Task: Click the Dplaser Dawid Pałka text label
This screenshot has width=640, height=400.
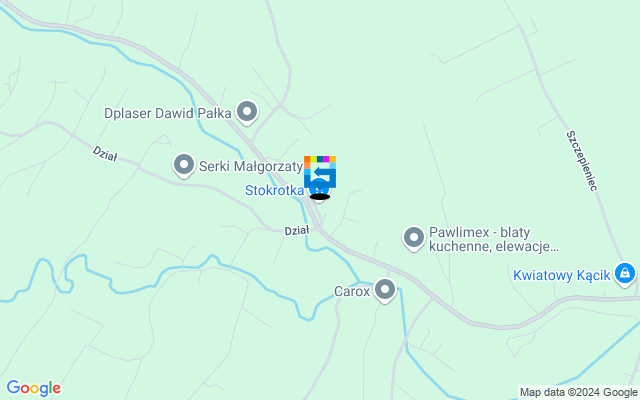Action: pyautogui.click(x=168, y=113)
